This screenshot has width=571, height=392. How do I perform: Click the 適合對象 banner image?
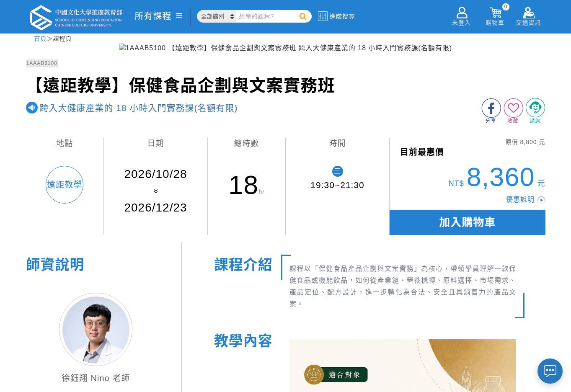click(403, 366)
